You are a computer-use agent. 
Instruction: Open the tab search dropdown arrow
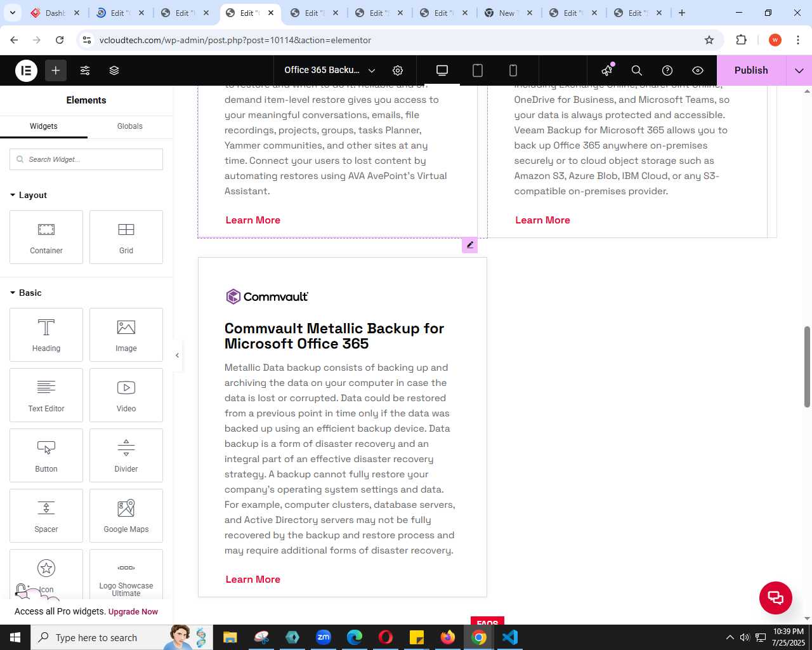click(12, 13)
